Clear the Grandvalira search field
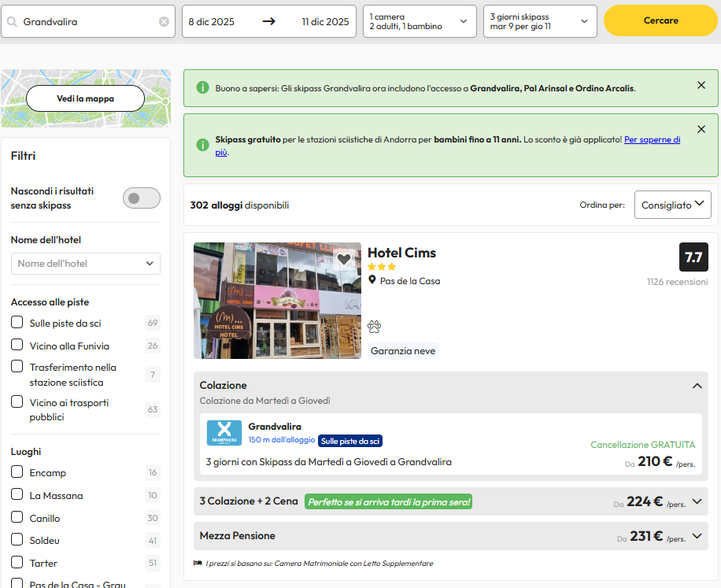 [x=164, y=21]
